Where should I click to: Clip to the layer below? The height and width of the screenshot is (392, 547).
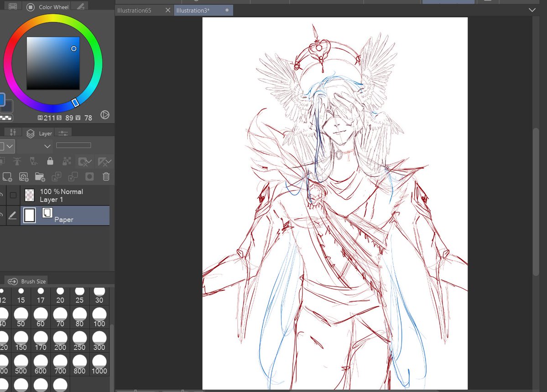pos(2,161)
